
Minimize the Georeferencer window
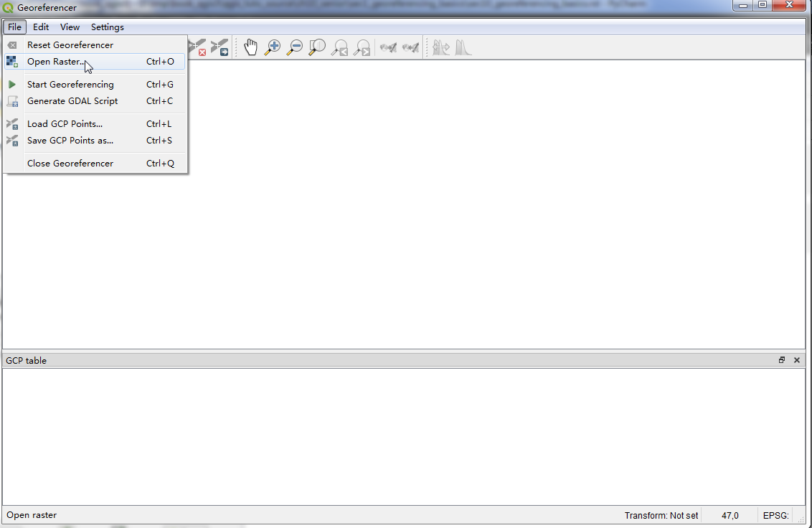[x=743, y=5]
